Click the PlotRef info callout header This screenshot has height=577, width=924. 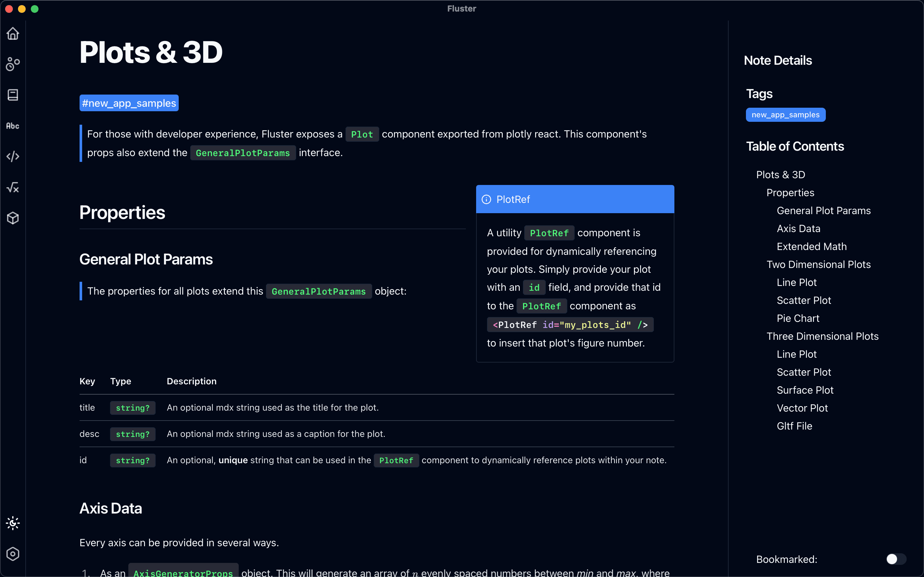point(575,199)
